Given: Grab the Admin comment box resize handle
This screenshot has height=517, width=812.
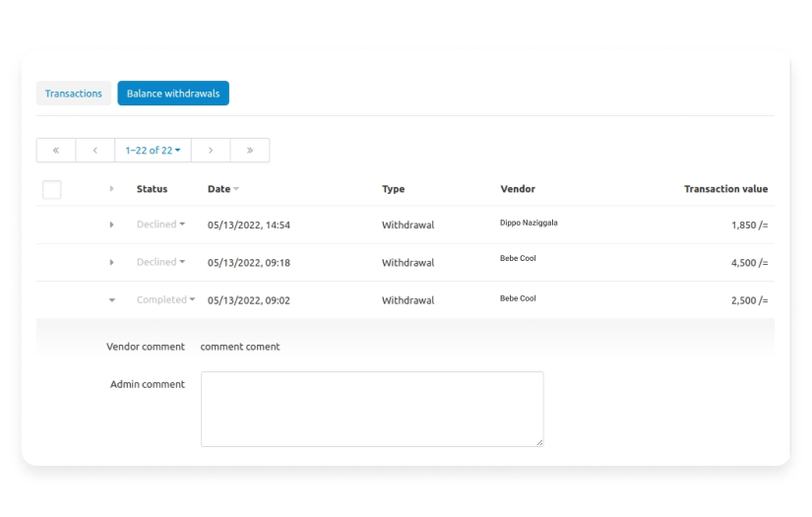Looking at the screenshot, I should point(539,442).
